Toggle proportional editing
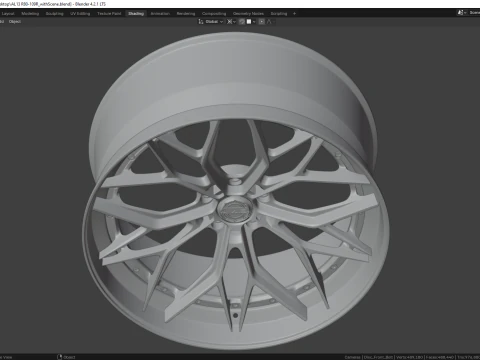The width and height of the screenshot is (480, 360). [262, 22]
